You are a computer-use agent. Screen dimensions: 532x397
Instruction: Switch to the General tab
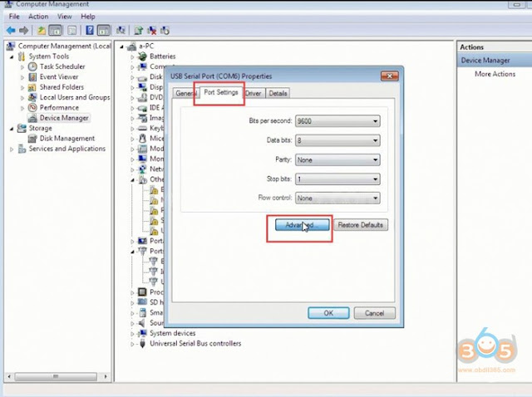click(x=185, y=93)
